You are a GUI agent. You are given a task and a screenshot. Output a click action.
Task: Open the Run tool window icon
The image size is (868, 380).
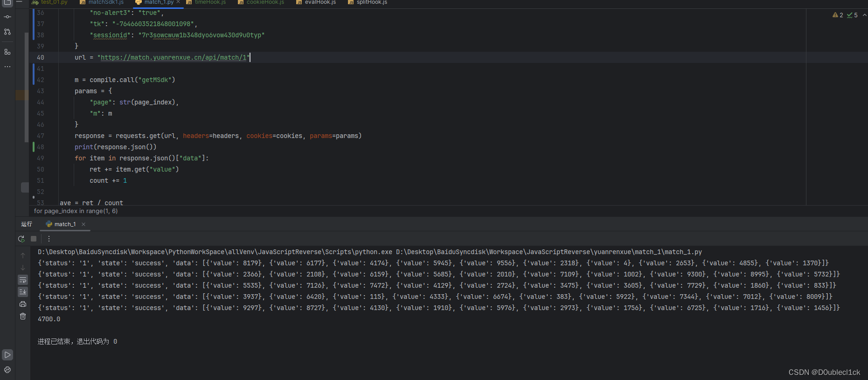pos(7,355)
